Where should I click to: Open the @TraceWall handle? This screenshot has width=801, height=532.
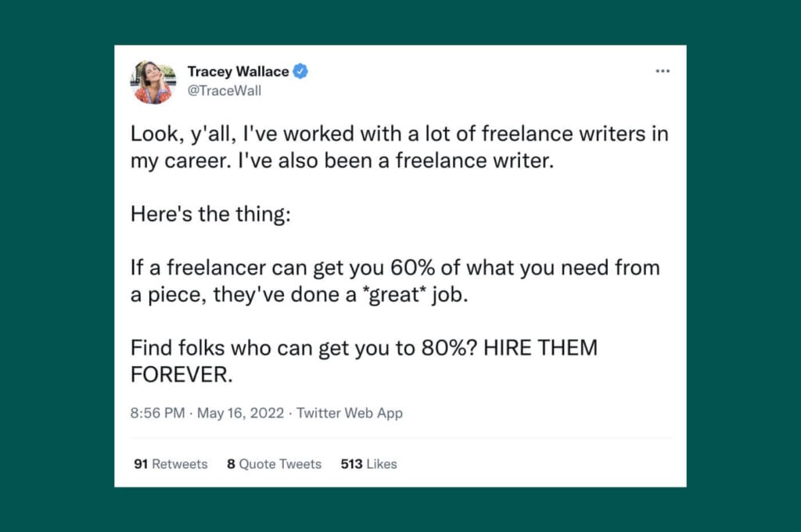point(226,91)
